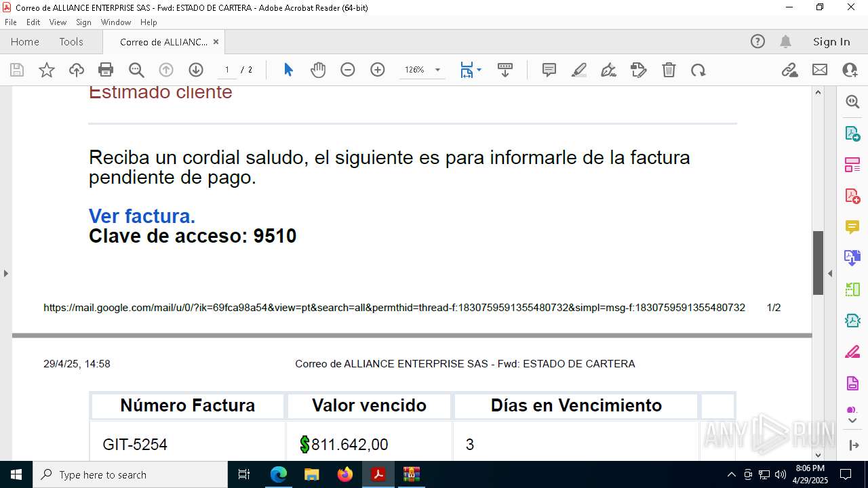Open the File menu
868x488 pixels.
[11, 22]
